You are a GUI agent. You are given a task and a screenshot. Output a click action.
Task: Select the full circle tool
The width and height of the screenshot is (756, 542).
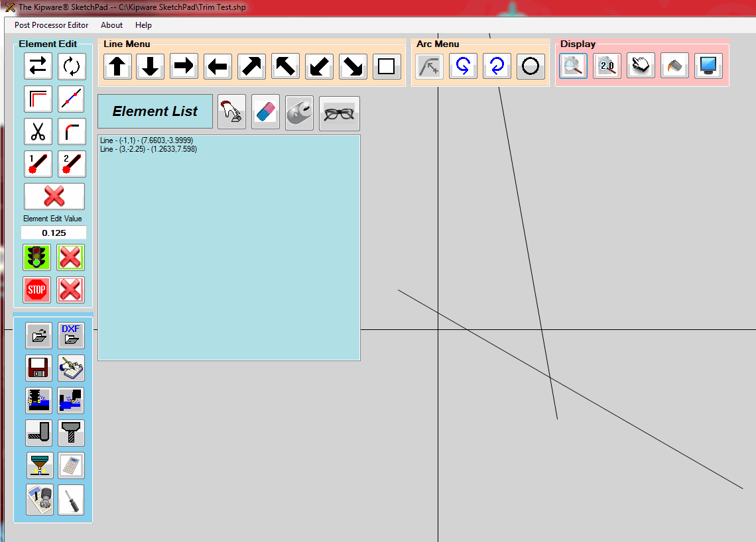531,66
